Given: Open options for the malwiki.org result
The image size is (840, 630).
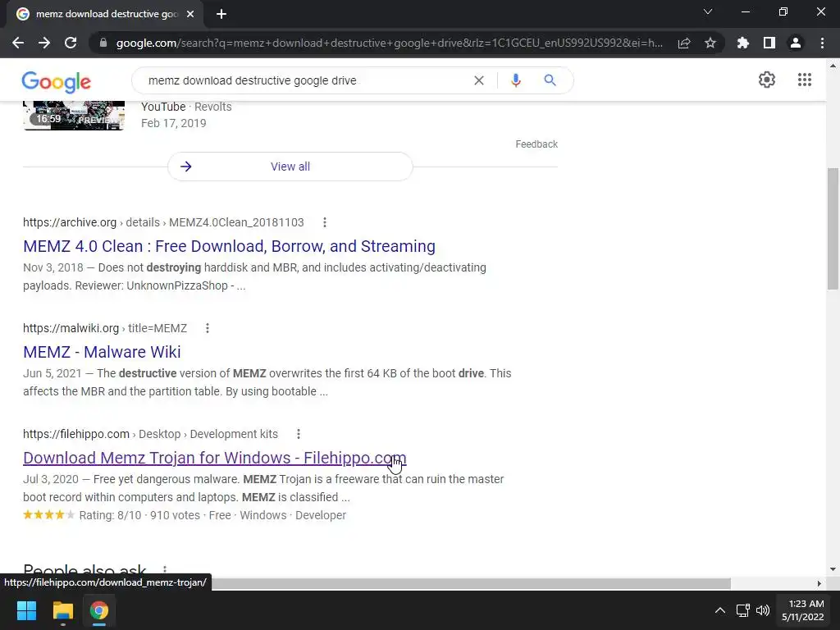Looking at the screenshot, I should click(x=208, y=328).
